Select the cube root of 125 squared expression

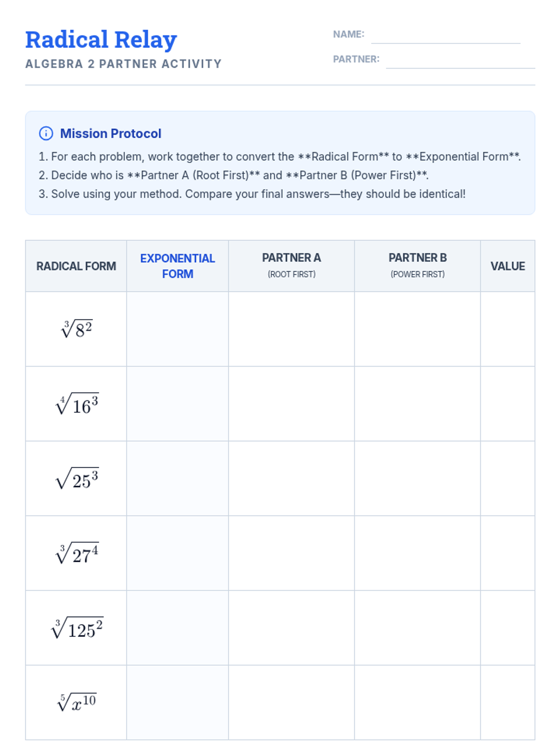pyautogui.click(x=77, y=628)
